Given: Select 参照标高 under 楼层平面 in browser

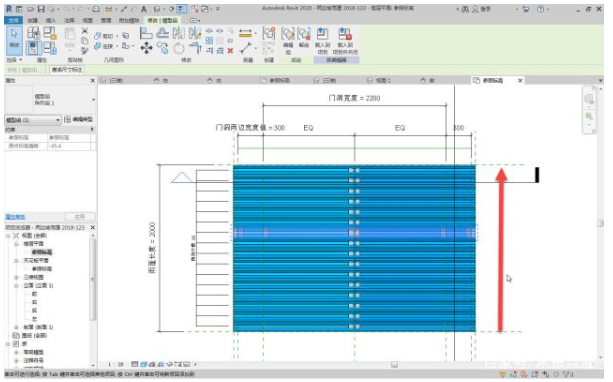Looking at the screenshot, I should tap(41, 252).
